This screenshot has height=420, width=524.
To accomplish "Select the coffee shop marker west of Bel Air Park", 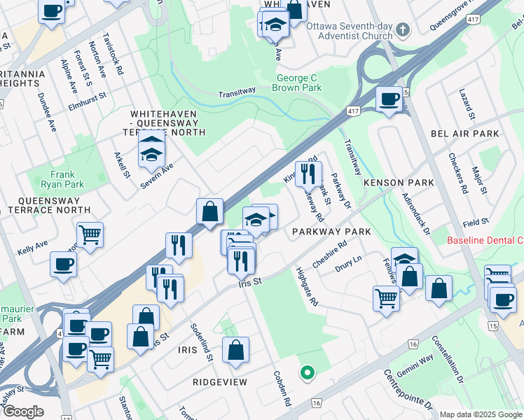I will [389, 99].
